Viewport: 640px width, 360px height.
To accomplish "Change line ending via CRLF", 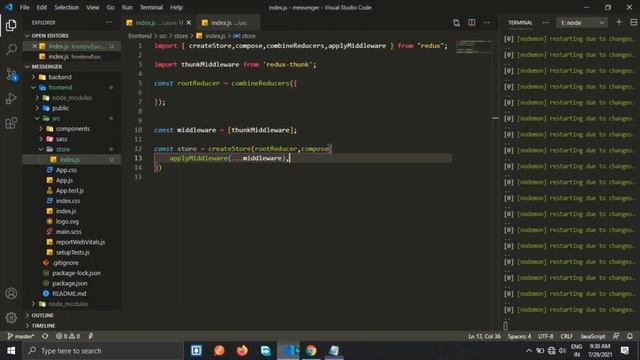I will [x=567, y=336].
